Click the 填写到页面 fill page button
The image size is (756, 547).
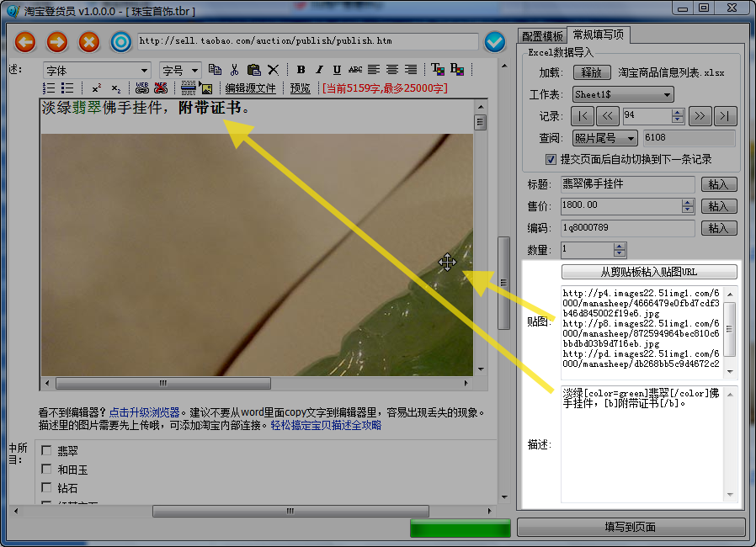coord(631,528)
